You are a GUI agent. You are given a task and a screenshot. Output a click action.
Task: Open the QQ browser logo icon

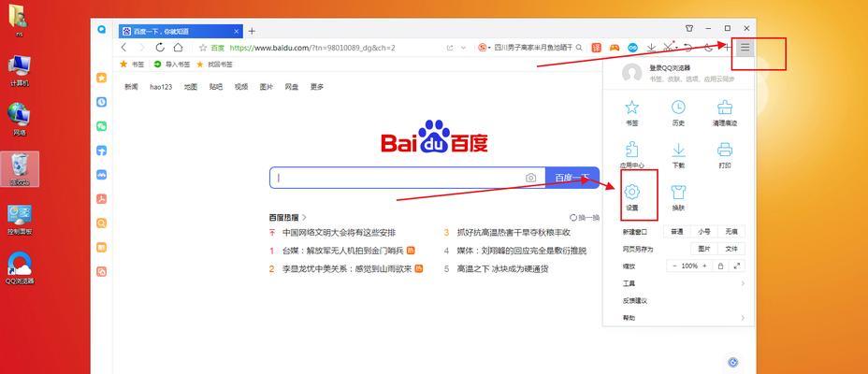coord(102,30)
